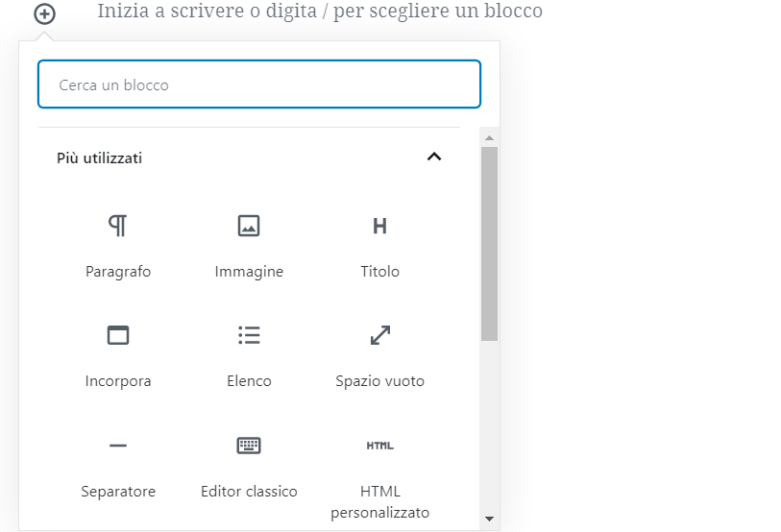The width and height of the screenshot is (781, 532).
Task: Insert the HTML personalizzato block icon
Action: [x=379, y=446]
